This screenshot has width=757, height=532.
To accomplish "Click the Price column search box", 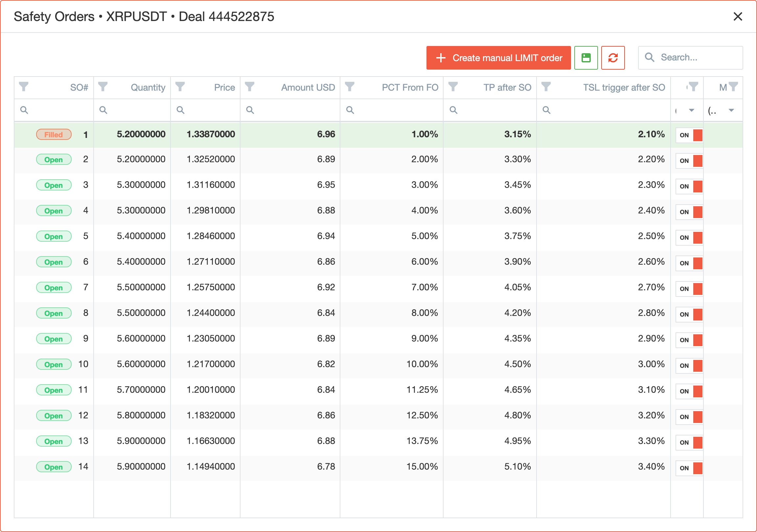I will click(x=205, y=110).
